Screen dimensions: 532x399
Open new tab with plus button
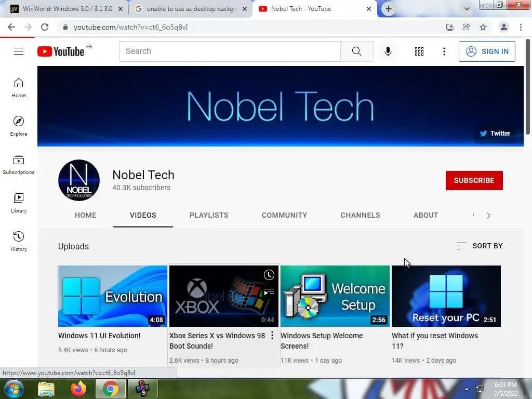click(x=389, y=9)
